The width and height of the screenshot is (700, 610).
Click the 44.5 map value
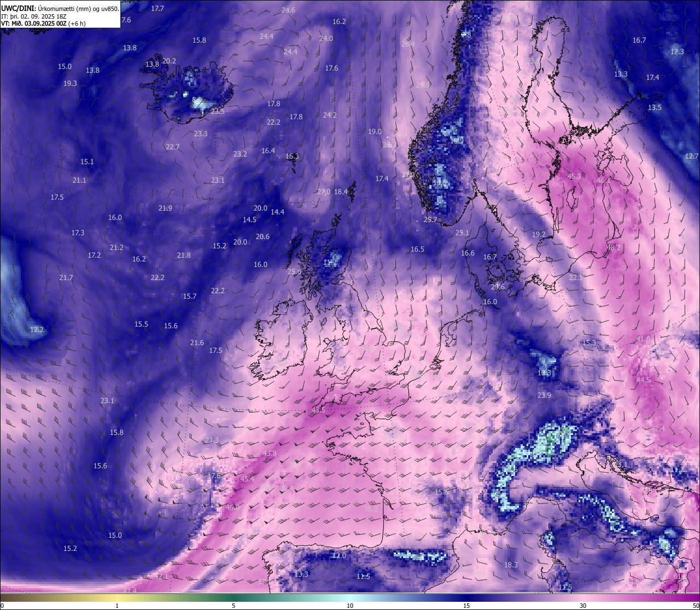tap(643, 380)
